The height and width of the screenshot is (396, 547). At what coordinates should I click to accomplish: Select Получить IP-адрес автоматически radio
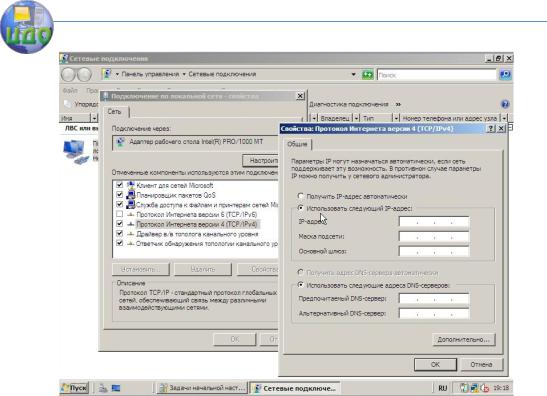(x=300, y=196)
